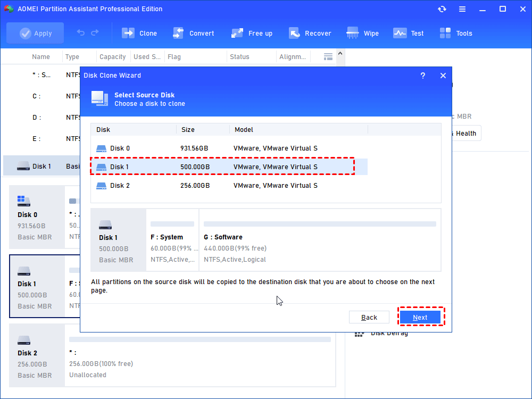Open the Test tool
The image size is (532, 399).
click(x=409, y=33)
